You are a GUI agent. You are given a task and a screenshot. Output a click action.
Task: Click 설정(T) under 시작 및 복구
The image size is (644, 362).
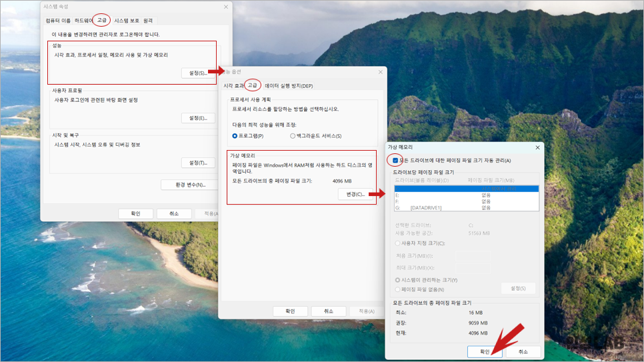[198, 163]
